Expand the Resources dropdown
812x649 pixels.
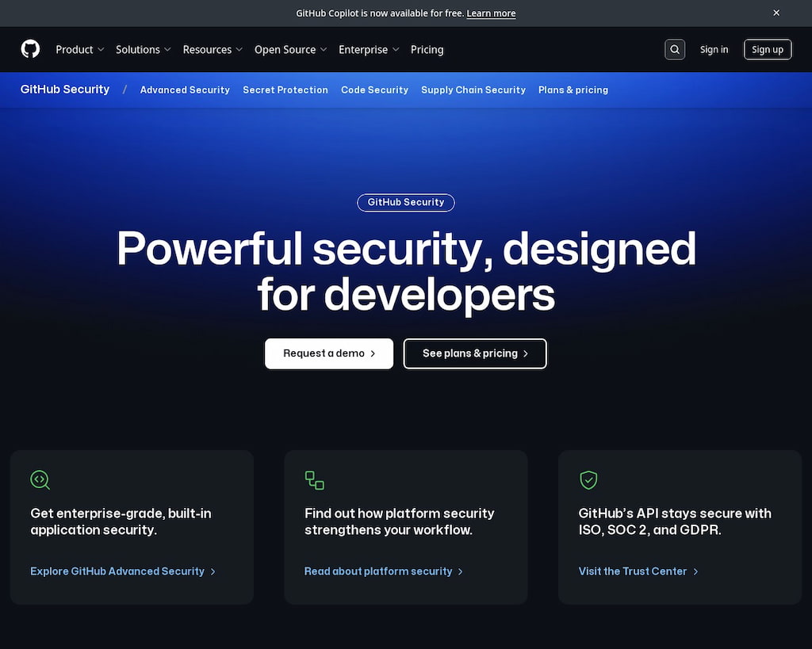tap(212, 49)
